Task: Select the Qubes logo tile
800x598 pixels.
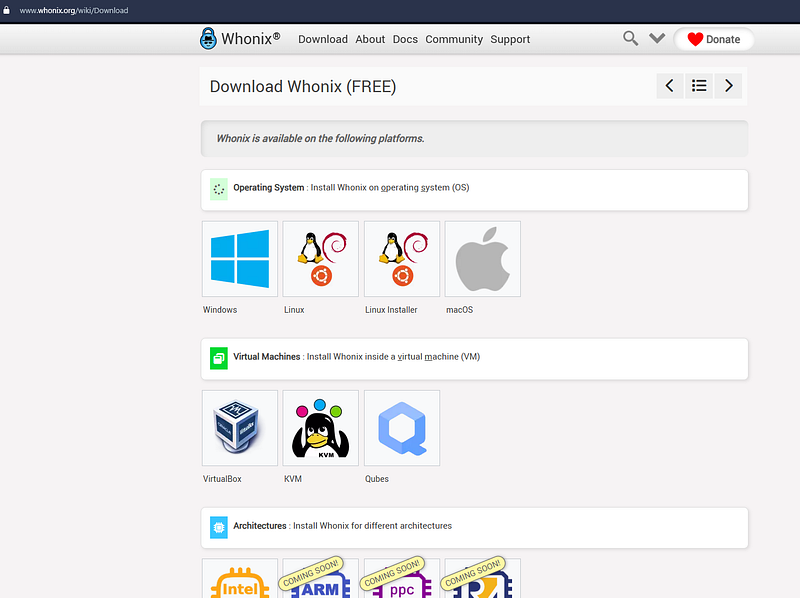Action: [x=402, y=428]
